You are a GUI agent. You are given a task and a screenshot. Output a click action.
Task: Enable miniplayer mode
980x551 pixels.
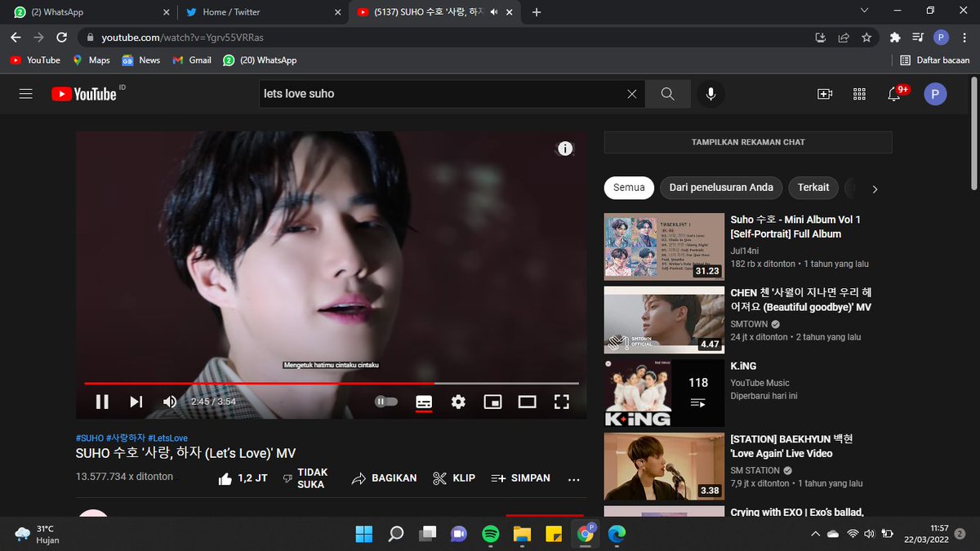(492, 402)
